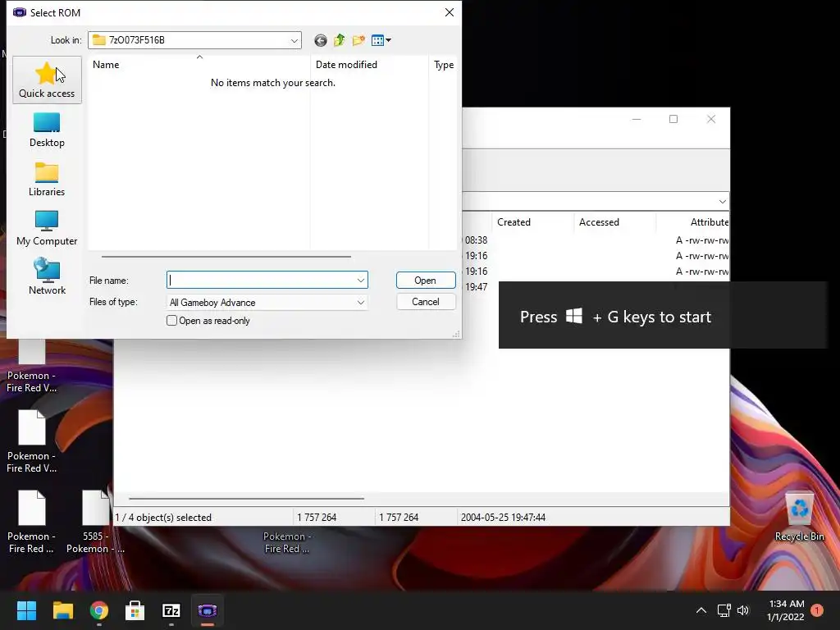Select the 5585 - Pokemon desktop file

click(95, 522)
